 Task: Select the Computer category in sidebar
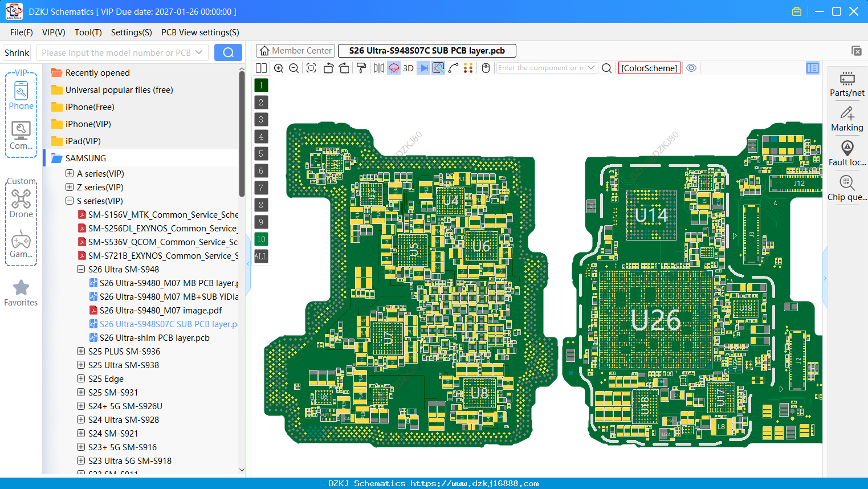[x=21, y=136]
